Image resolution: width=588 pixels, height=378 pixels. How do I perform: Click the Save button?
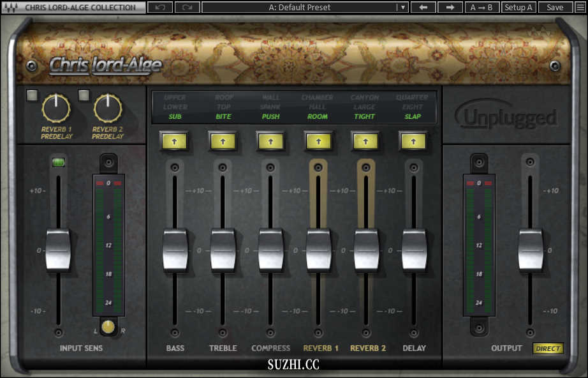[555, 8]
